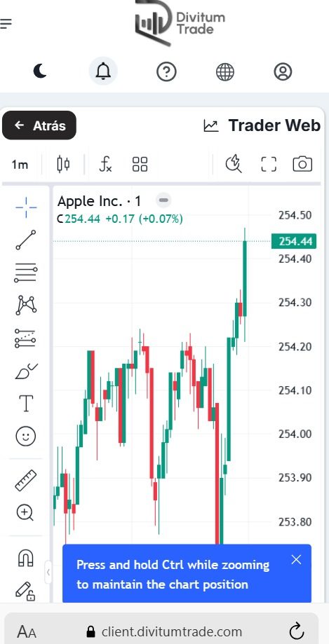This screenshot has width=329, height=644.
Task: Choose the text annotation tool
Action: pos(26,404)
